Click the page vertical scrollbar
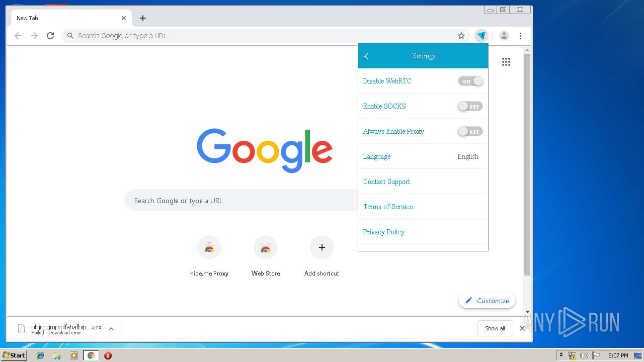This screenshot has height=362, width=644. (527, 164)
